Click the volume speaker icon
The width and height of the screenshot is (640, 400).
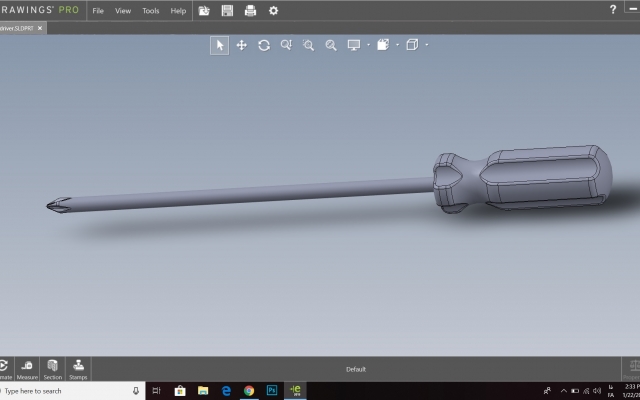tap(597, 391)
